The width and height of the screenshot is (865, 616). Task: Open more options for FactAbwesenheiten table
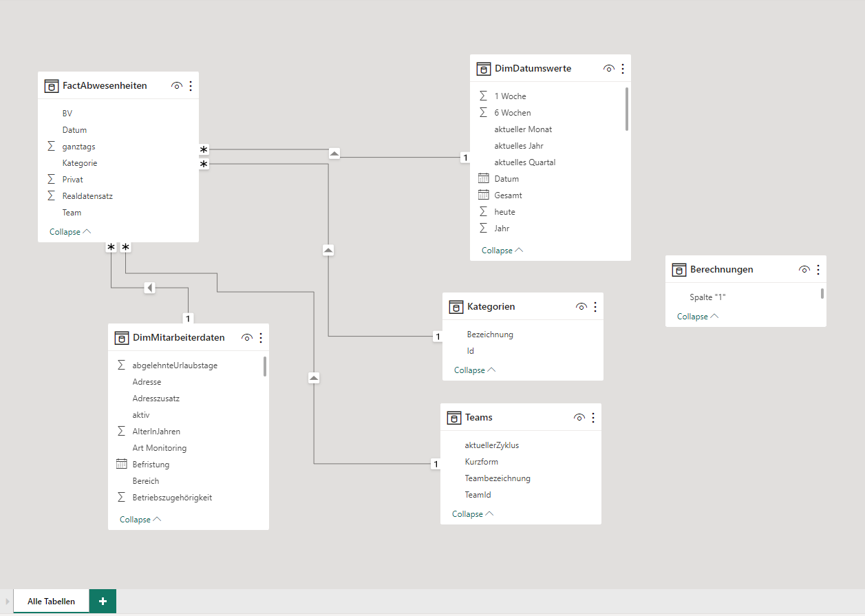[191, 86]
